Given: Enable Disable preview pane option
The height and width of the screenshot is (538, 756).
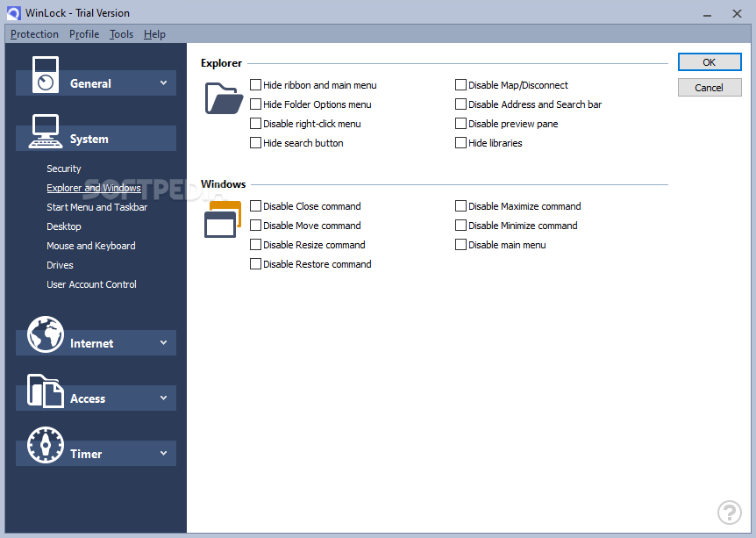Looking at the screenshot, I should [x=460, y=123].
